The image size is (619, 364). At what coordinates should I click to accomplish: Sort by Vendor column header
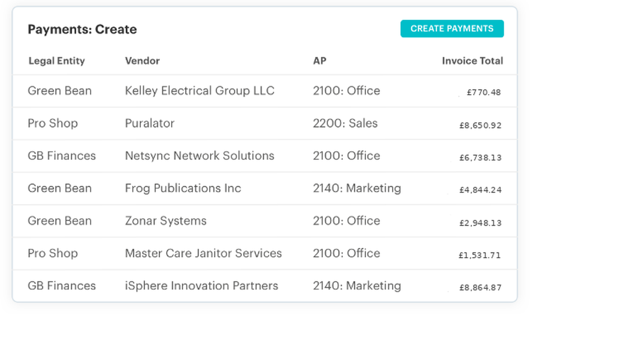coord(142,61)
